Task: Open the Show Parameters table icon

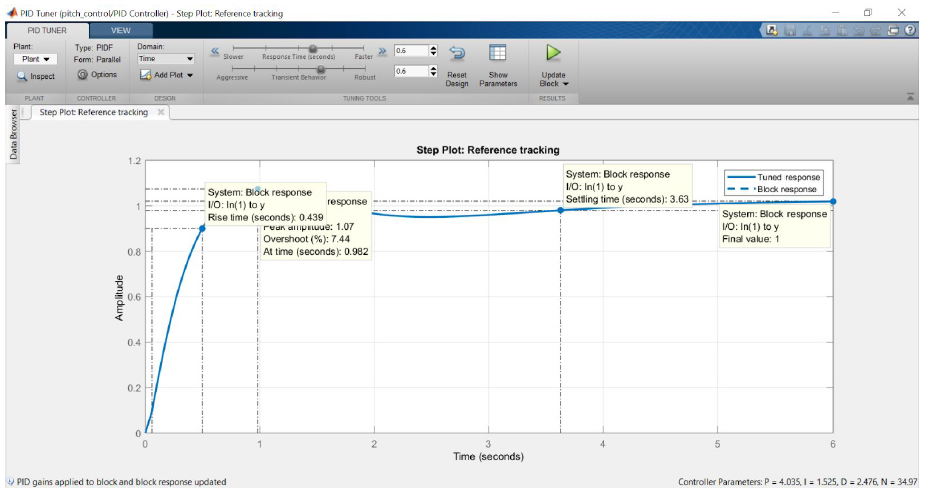Action: (497, 54)
